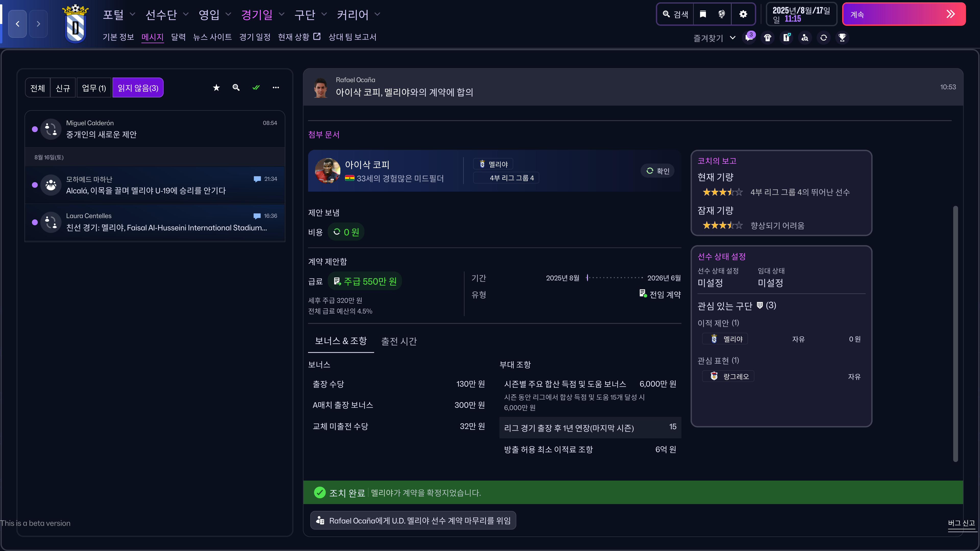Open the trophy competitions shortcut icon
This screenshot has height=551, width=980.
click(x=842, y=38)
